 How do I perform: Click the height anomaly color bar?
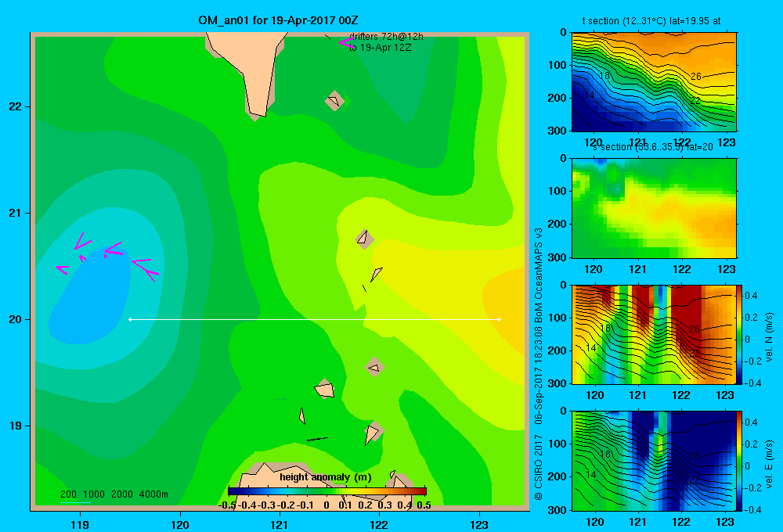[327, 491]
